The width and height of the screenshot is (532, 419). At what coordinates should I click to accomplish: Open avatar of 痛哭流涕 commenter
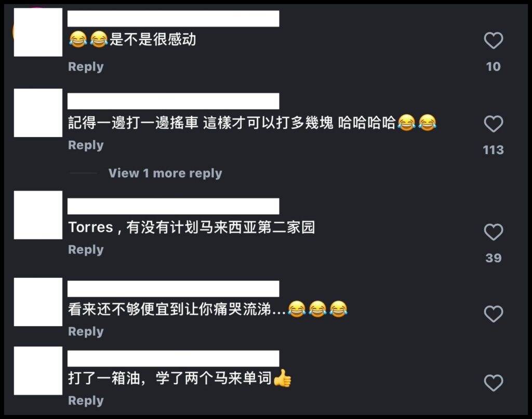(x=38, y=302)
